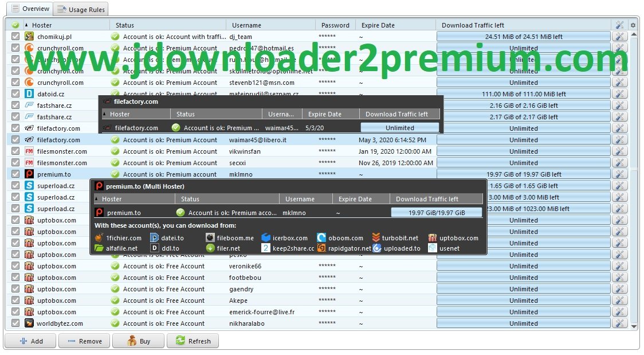The image size is (644, 355).
Task: Click the alfafile.net icon in tooltip
Action: (x=99, y=248)
